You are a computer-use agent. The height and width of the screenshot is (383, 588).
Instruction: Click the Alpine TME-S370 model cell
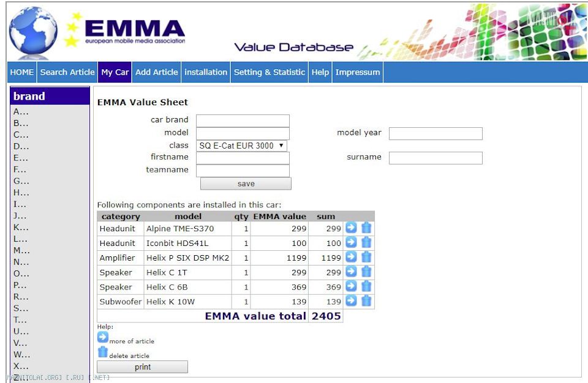click(x=187, y=229)
